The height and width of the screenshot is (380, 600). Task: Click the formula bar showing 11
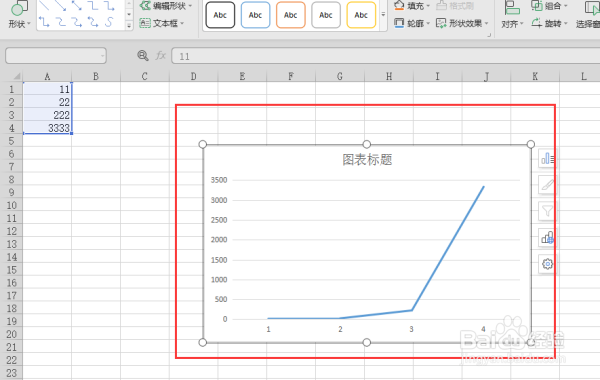pos(386,56)
